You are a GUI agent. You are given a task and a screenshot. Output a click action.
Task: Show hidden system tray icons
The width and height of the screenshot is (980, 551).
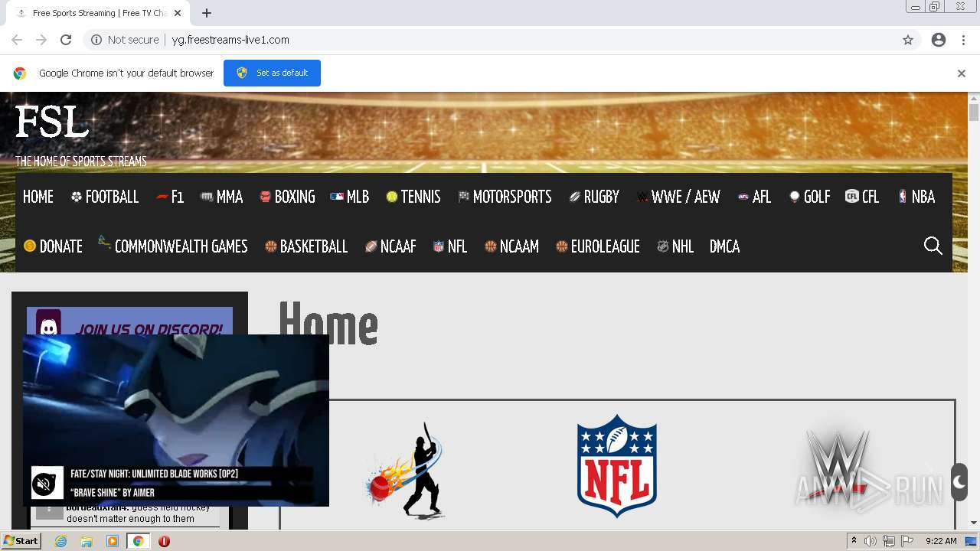tap(854, 541)
